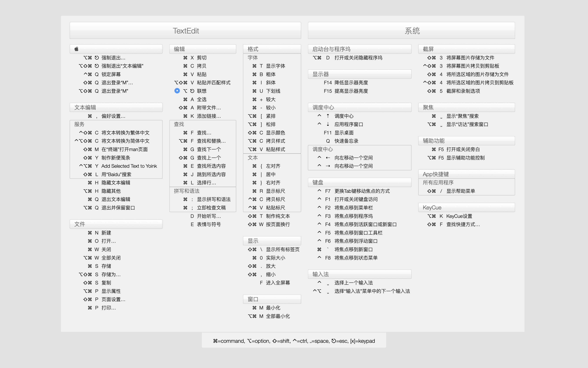Click 将文本转换为繁体中文 row
588x368 pixels.
114,133
